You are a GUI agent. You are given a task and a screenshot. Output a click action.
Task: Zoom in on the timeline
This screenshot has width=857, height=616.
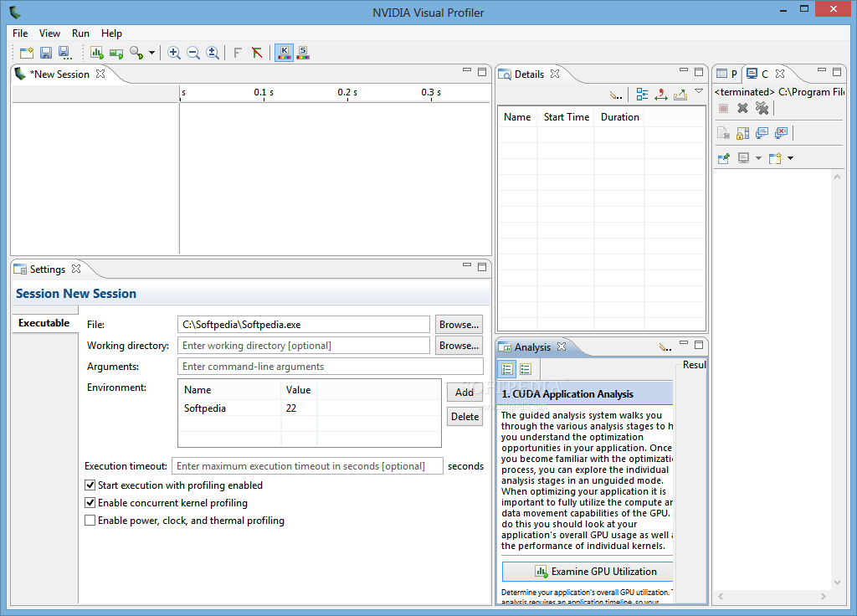[x=174, y=53]
